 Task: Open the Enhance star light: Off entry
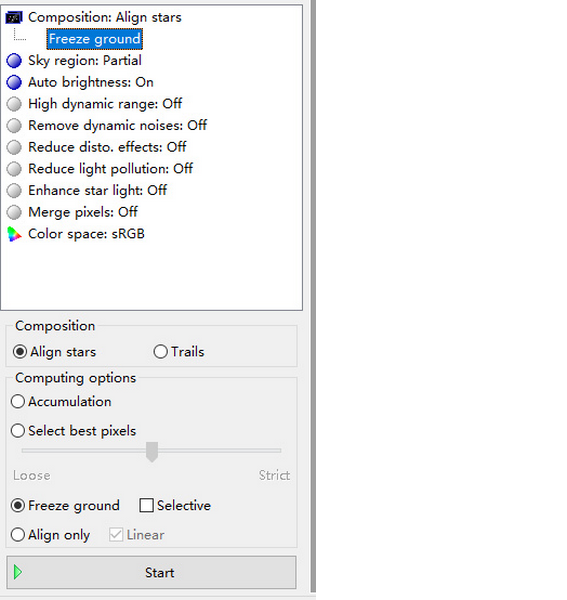pos(98,191)
